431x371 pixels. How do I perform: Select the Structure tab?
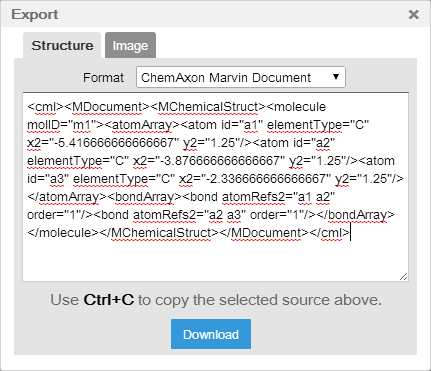(x=62, y=45)
